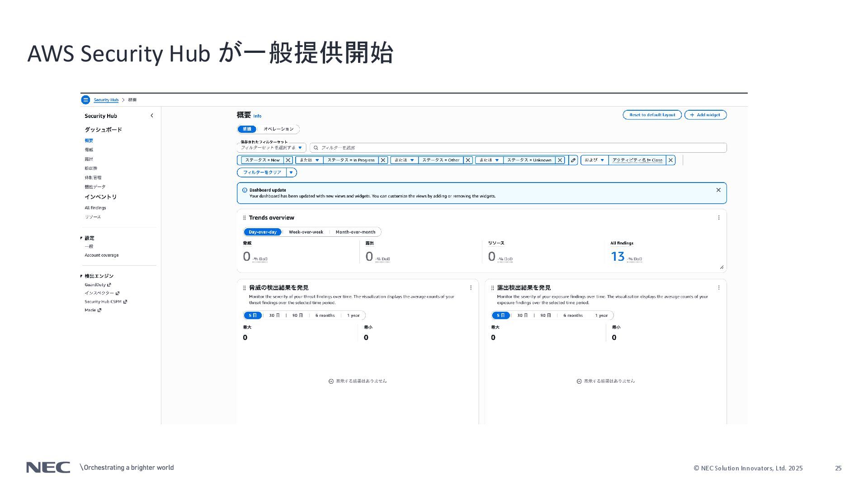Screen dimensions: 868x488
Task: Open exposure findings widget options menu
Action: [719, 288]
